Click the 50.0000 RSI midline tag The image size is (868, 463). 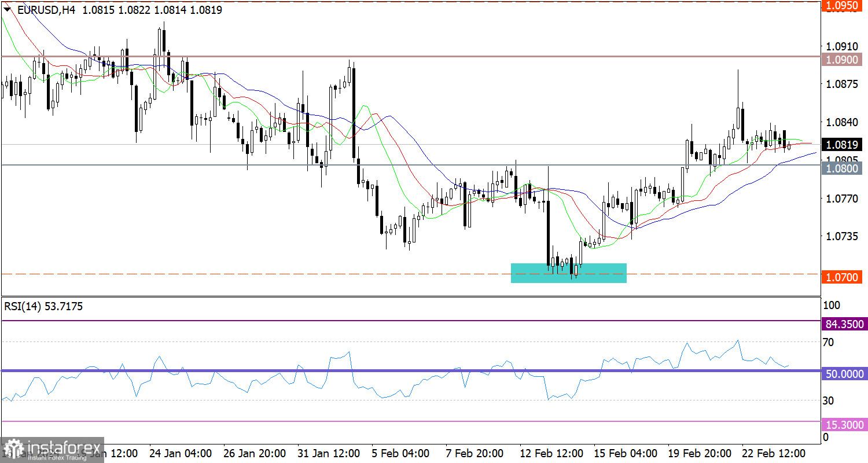click(844, 374)
